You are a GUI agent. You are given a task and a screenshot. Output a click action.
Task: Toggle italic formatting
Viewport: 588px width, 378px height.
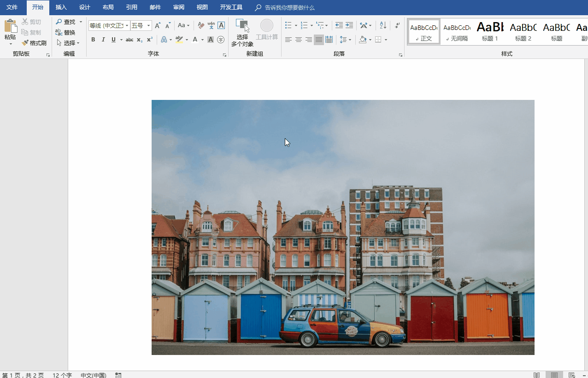pos(103,40)
